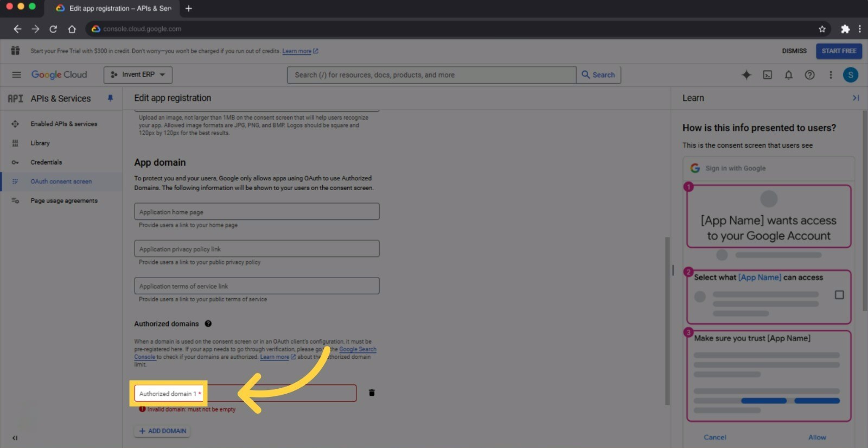
Task: Select OAuth consent screen
Action: click(x=61, y=181)
